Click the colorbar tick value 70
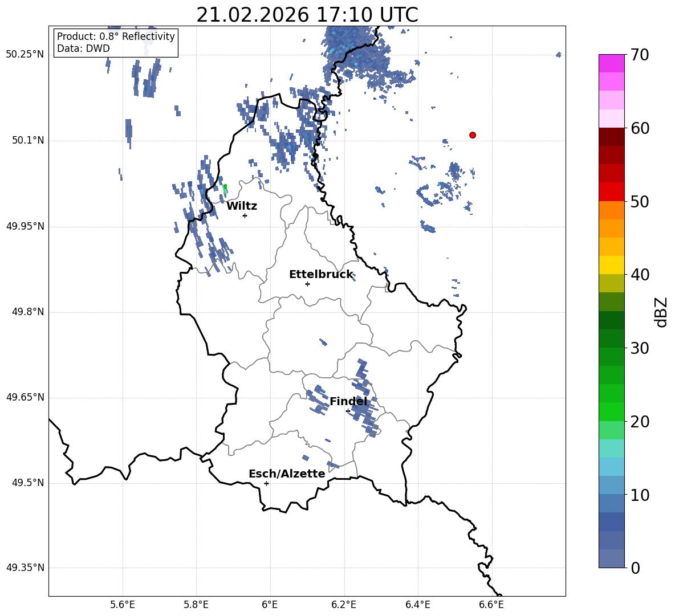Image resolution: width=675 pixels, height=616 pixels. (x=640, y=55)
